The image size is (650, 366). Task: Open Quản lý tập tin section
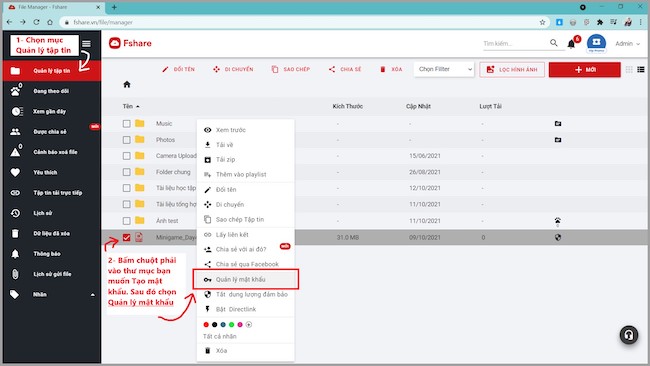click(x=52, y=71)
